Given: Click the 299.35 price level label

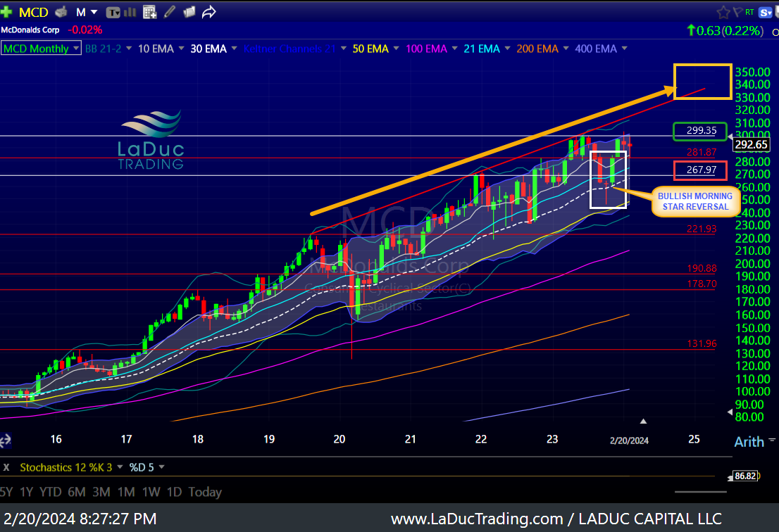Looking at the screenshot, I should 700,130.
